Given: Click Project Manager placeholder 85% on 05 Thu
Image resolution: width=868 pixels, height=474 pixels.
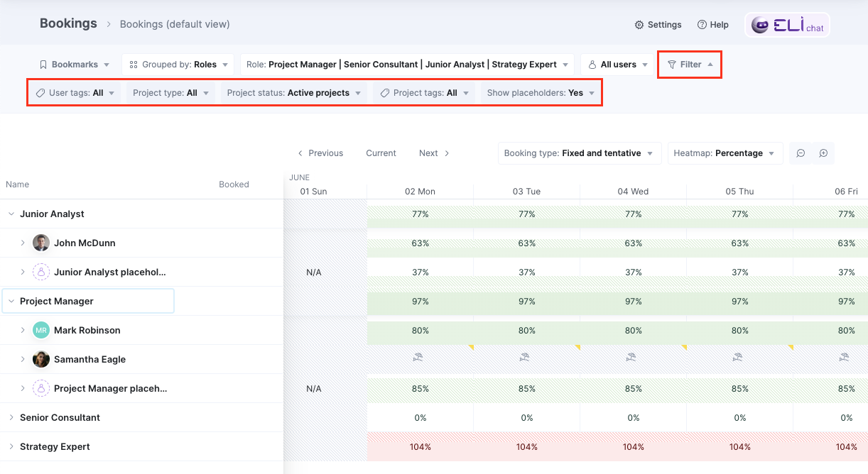Looking at the screenshot, I should 739,389.
